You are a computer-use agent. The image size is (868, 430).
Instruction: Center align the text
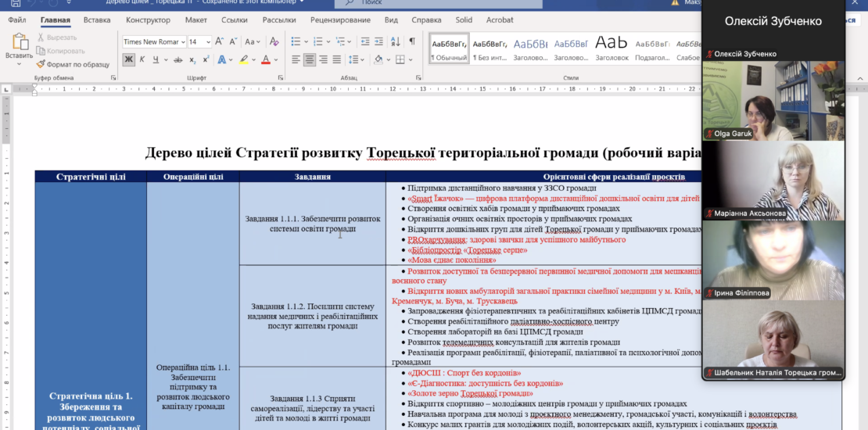310,59
